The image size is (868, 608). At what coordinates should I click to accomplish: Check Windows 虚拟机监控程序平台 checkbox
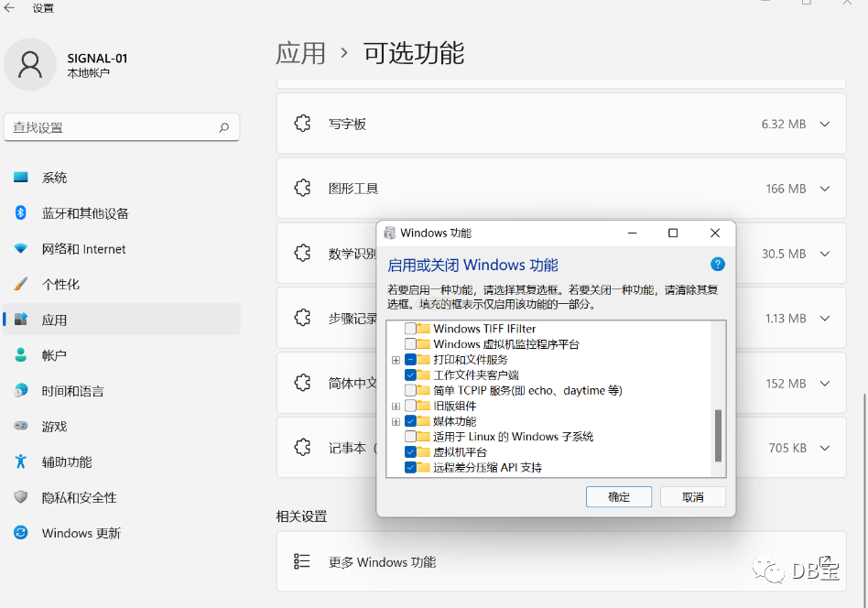click(x=410, y=344)
